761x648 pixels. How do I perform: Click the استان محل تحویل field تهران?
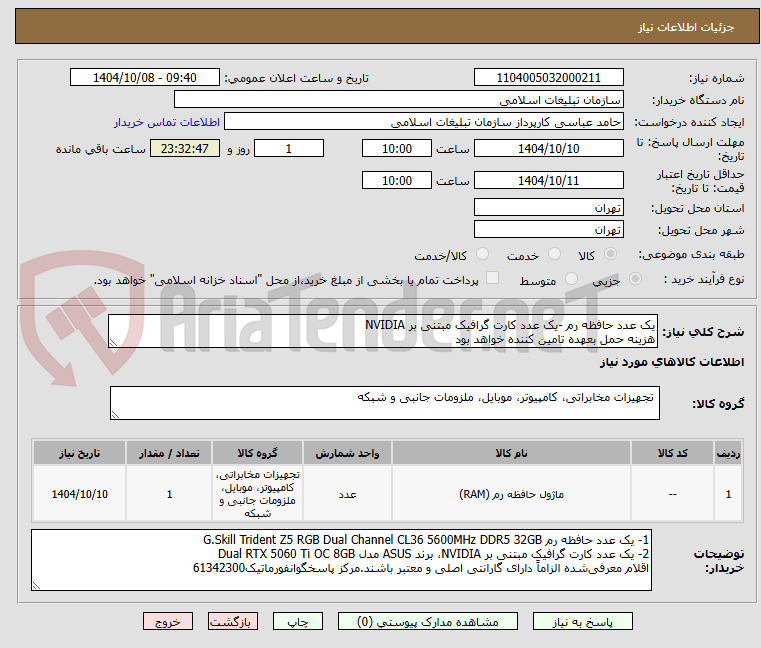coord(548,207)
